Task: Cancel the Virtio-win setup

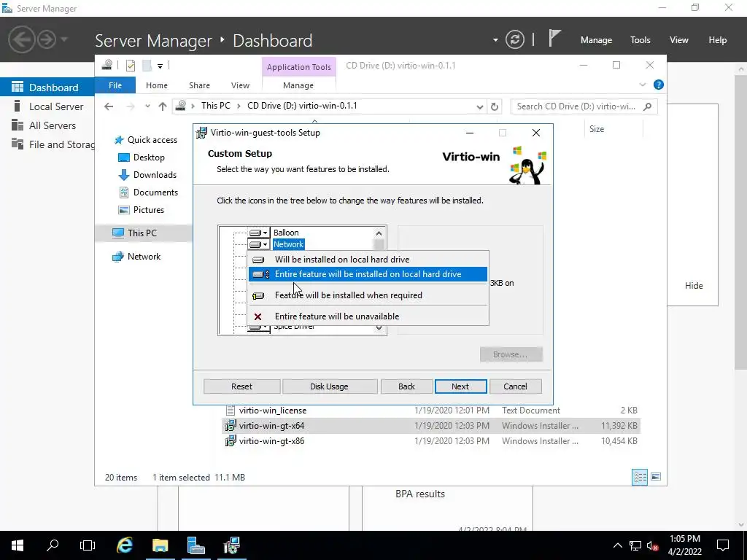Action: (515, 386)
